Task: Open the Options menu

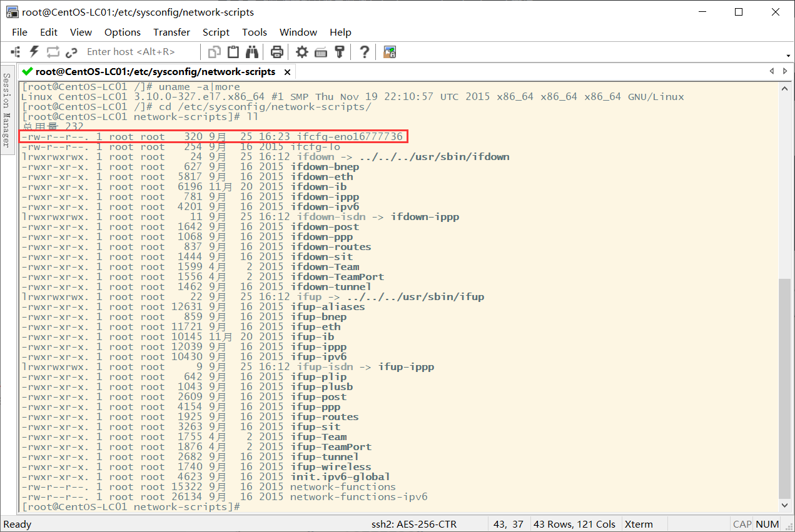Action: pos(123,32)
